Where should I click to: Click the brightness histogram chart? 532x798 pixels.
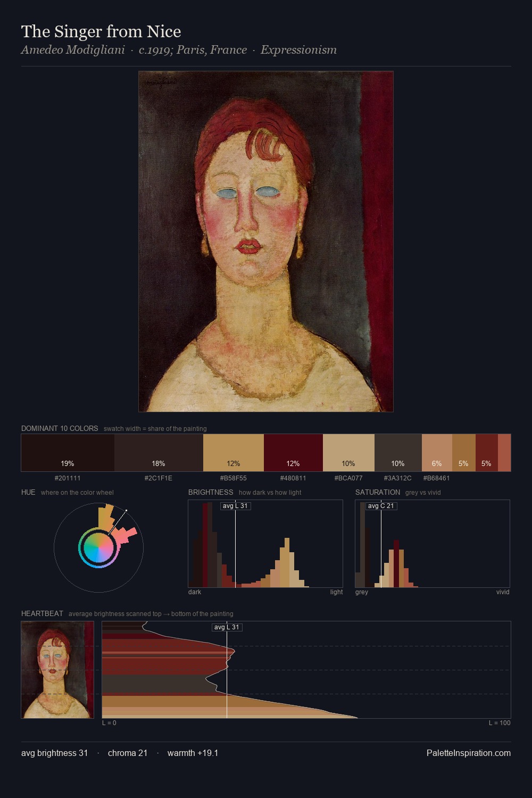(265, 544)
